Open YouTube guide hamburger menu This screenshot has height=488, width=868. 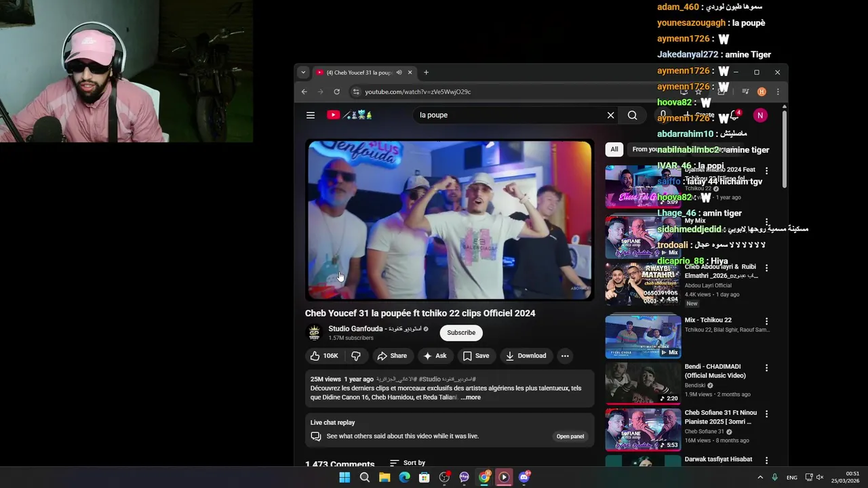311,115
